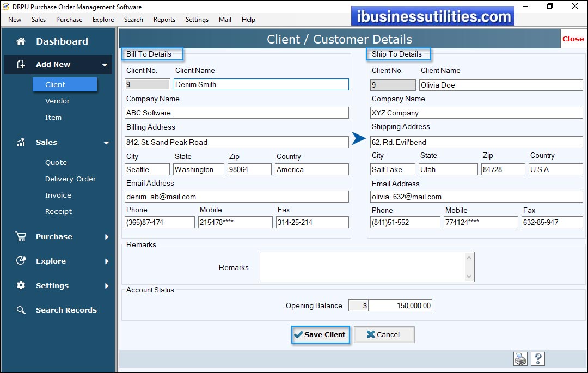Open Invoice in the Sales list
This screenshot has height=373, width=588.
tap(58, 195)
